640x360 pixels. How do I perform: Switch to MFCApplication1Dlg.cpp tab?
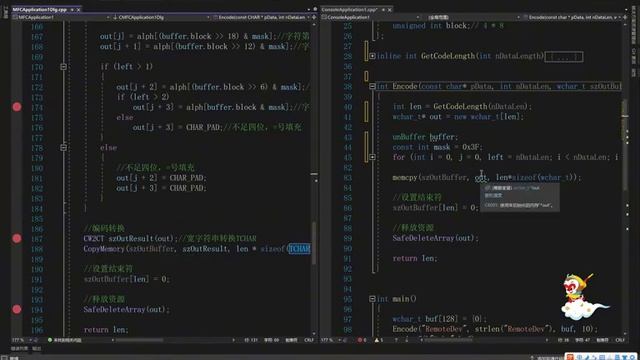coord(39,9)
